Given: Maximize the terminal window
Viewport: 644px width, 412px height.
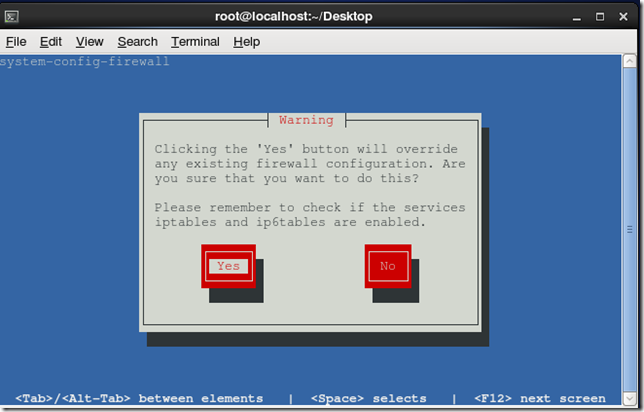Looking at the screenshot, I should click(600, 17).
